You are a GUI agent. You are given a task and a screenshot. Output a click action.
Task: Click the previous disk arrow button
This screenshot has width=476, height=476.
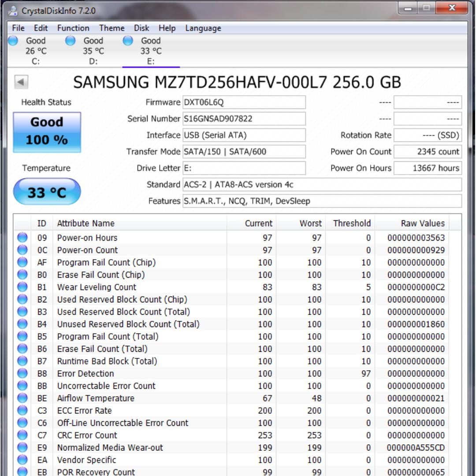click(21, 82)
